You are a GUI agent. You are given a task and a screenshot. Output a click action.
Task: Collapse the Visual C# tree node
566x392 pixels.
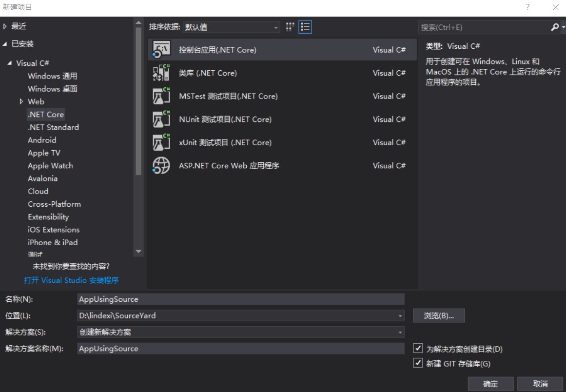(x=10, y=63)
